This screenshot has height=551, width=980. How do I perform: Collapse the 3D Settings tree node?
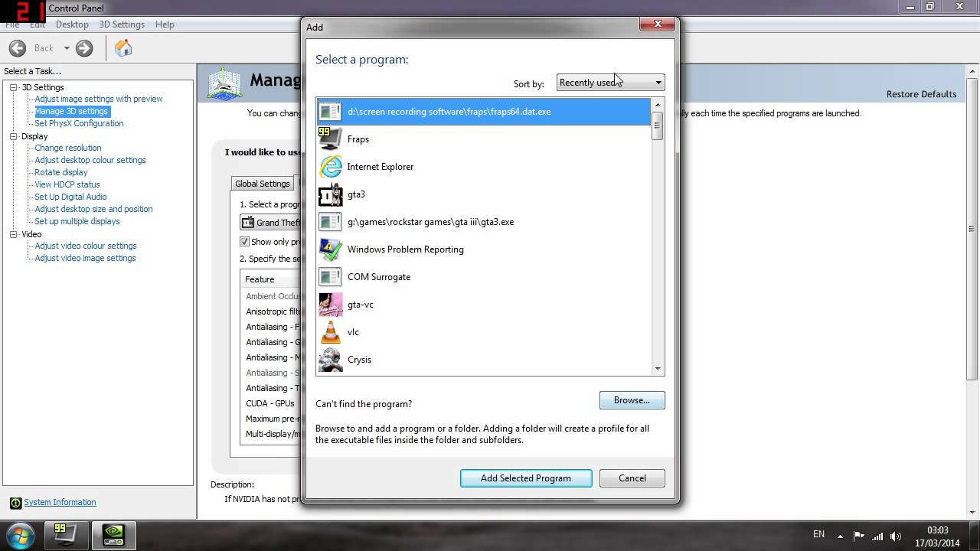pos(14,87)
